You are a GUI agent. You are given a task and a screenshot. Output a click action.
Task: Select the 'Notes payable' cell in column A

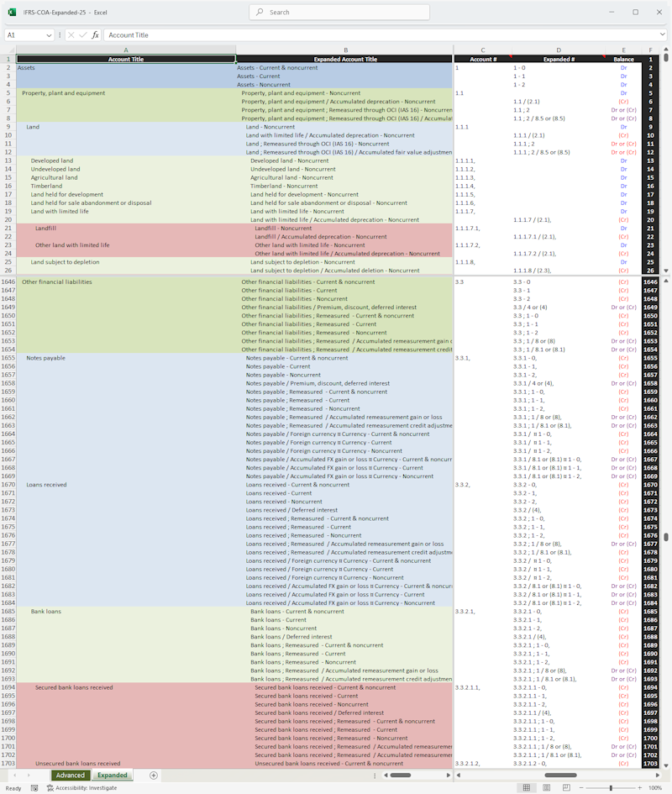pyautogui.click(x=126, y=358)
